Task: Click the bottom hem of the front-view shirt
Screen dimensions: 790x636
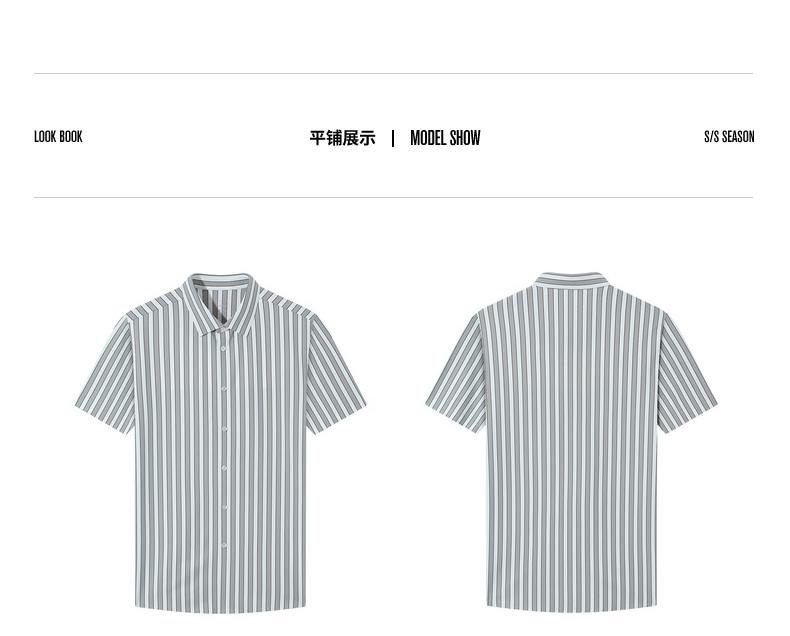Action: (x=221, y=609)
